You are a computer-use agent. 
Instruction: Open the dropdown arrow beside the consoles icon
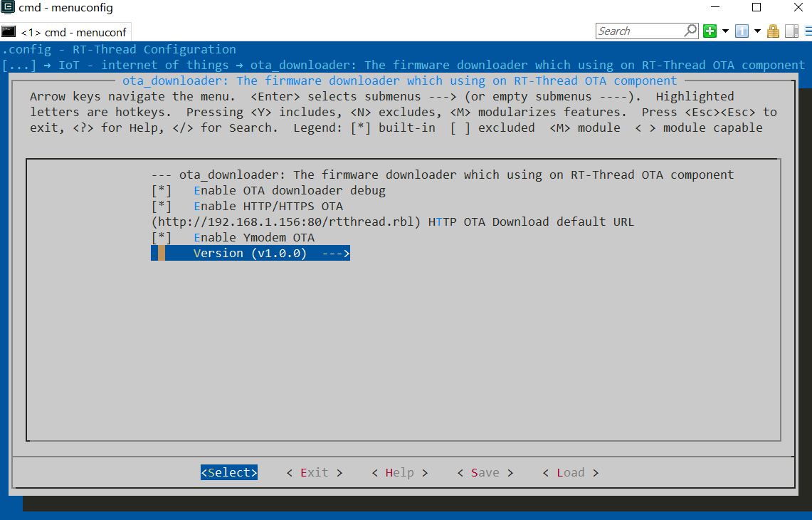pyautogui.click(x=757, y=31)
